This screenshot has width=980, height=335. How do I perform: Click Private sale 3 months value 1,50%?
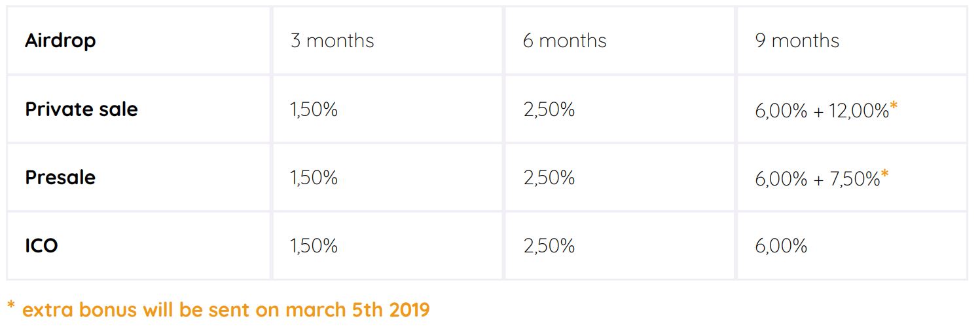[314, 109]
